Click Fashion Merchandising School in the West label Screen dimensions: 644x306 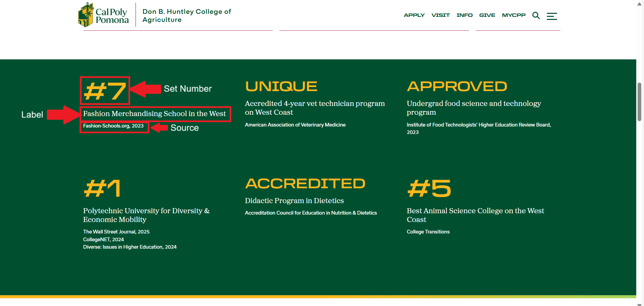pyautogui.click(x=154, y=114)
